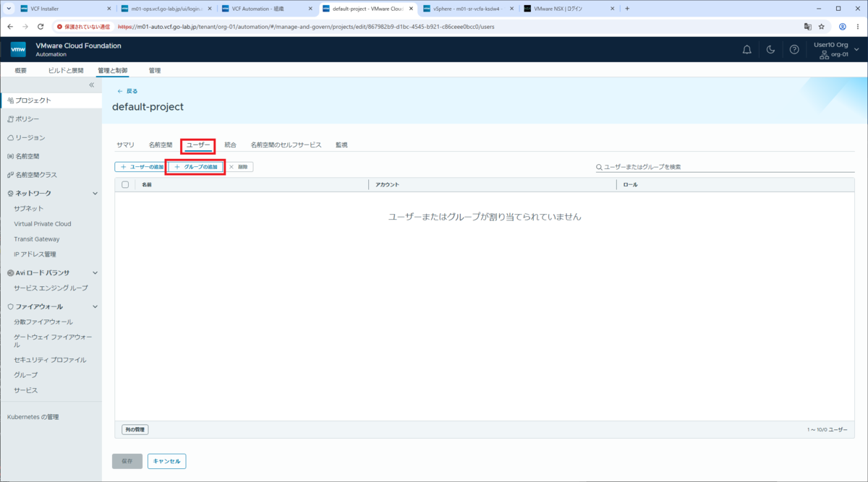Open the ビルドと展開 top menu
The width and height of the screenshot is (868, 482).
click(66, 71)
